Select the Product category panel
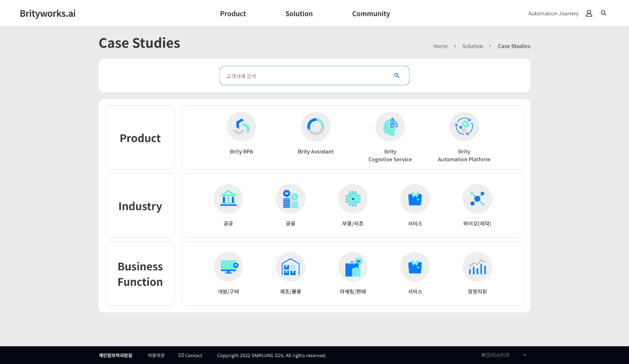629x364 pixels. coord(140,138)
